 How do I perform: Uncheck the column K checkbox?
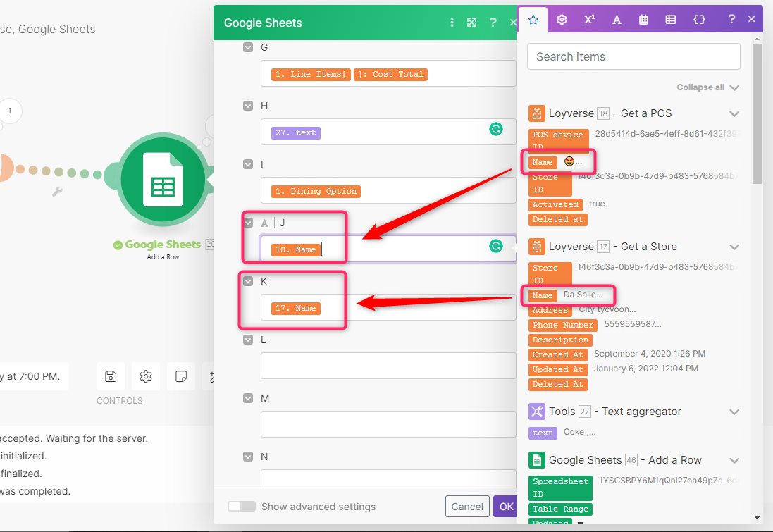(x=248, y=280)
